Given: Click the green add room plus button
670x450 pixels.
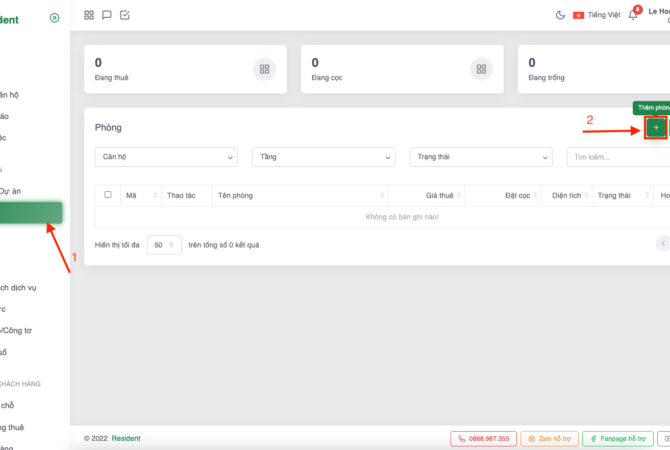Looking at the screenshot, I should click(x=655, y=128).
